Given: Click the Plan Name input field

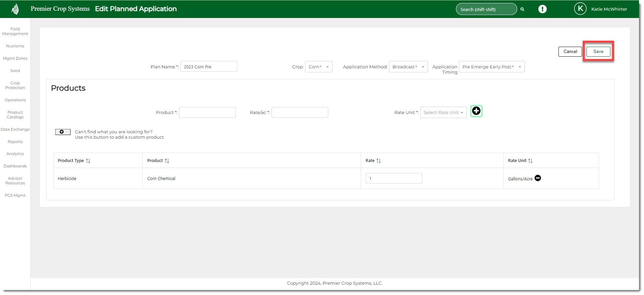Looking at the screenshot, I should pyautogui.click(x=208, y=67).
